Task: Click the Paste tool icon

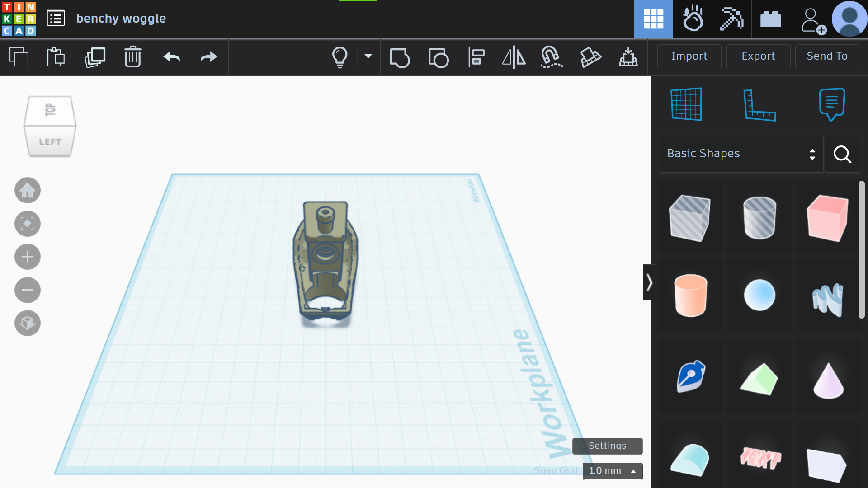Action: [x=56, y=57]
